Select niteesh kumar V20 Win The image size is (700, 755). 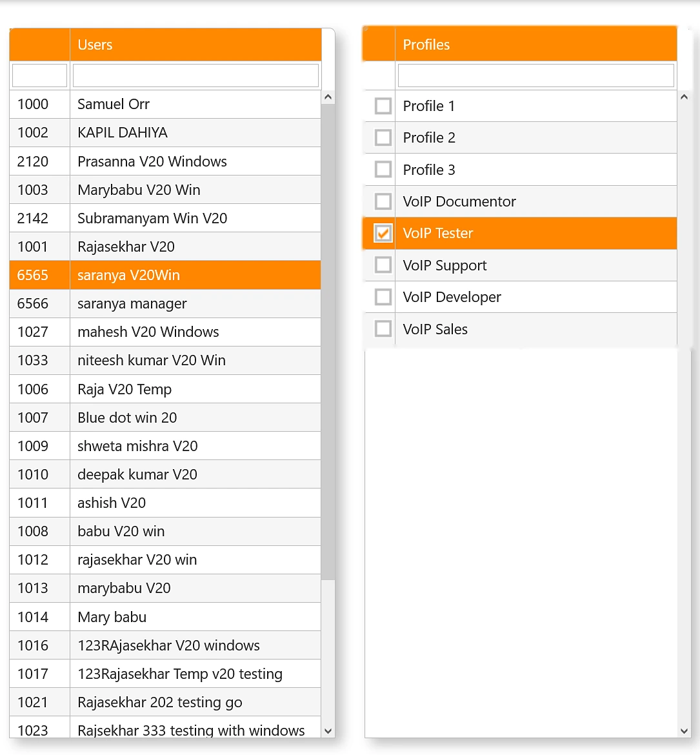click(165, 360)
